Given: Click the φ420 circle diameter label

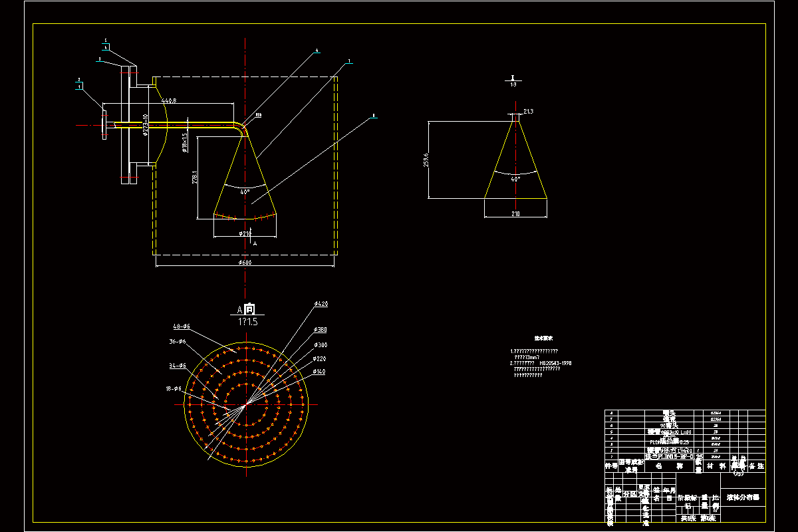Looking at the screenshot, I should tap(321, 304).
